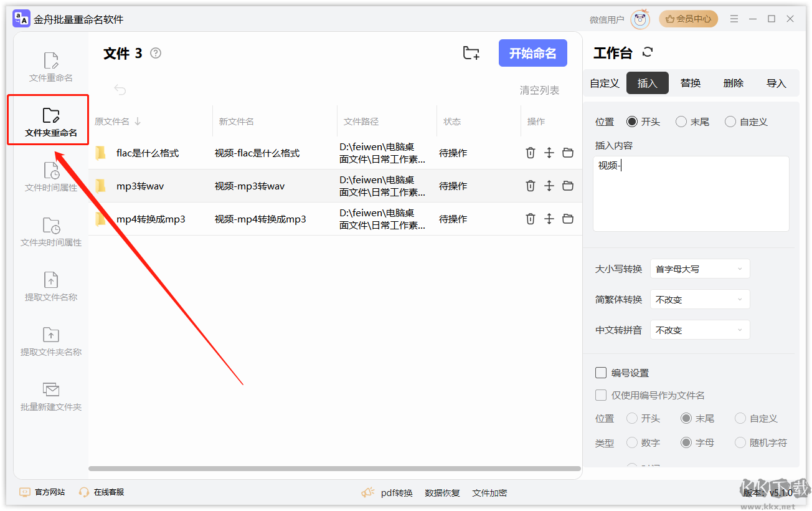
Task: Click the 清空列表 link
Action: pos(539,90)
